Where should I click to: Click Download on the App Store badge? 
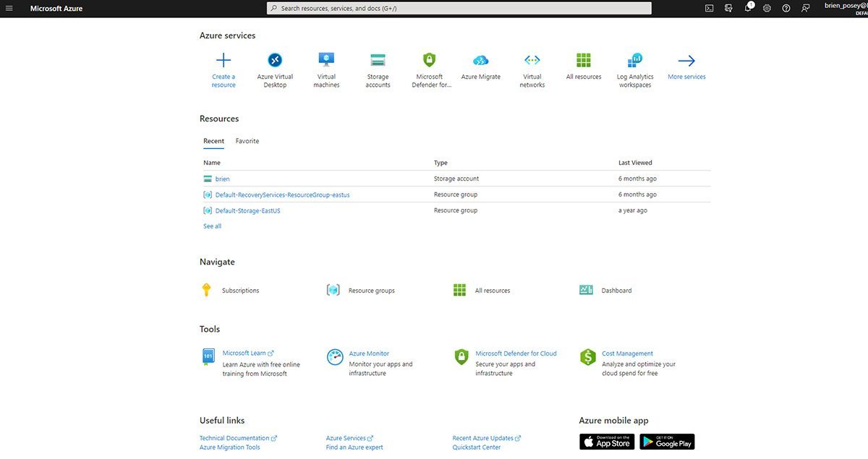(607, 442)
